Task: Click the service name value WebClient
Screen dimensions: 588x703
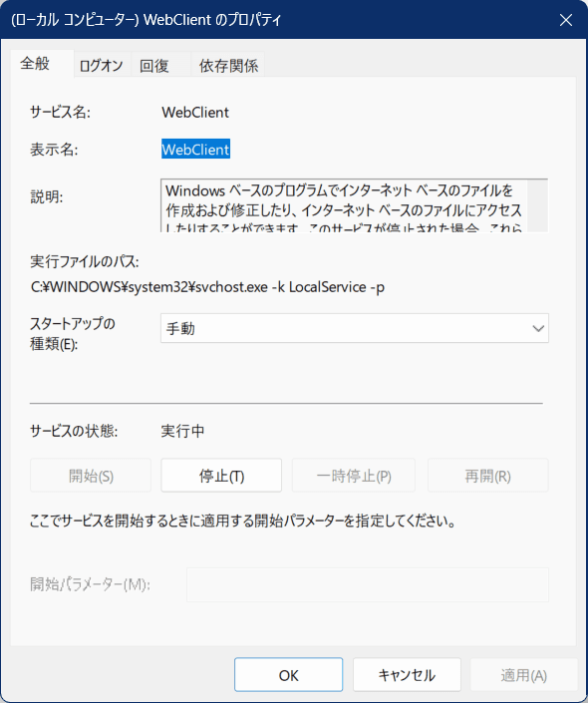Action: coord(195,112)
